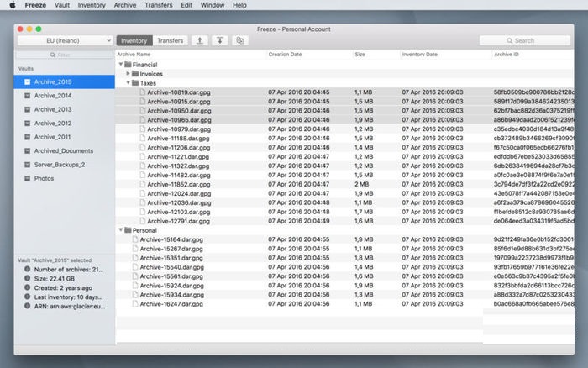Image resolution: width=588 pixels, height=368 pixels.
Task: Select the Archive_2014 vault icon
Action: coord(27,96)
